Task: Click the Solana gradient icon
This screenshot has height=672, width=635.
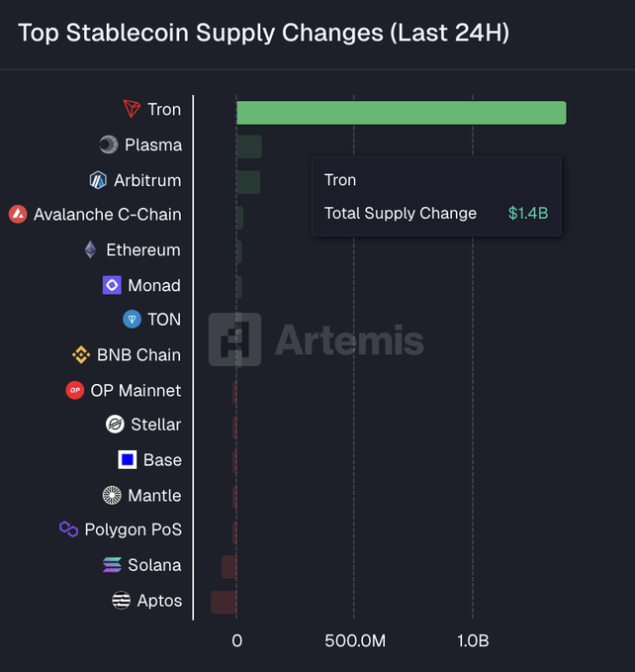Action: (x=112, y=564)
